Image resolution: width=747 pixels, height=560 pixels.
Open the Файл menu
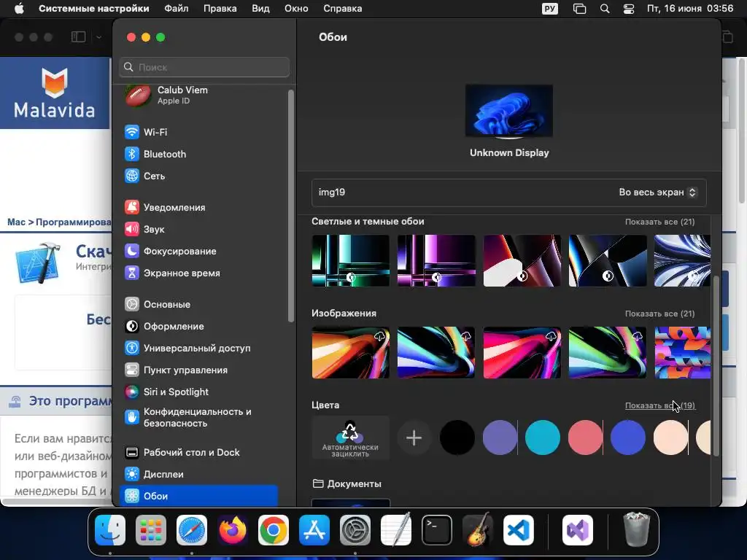[177, 9]
